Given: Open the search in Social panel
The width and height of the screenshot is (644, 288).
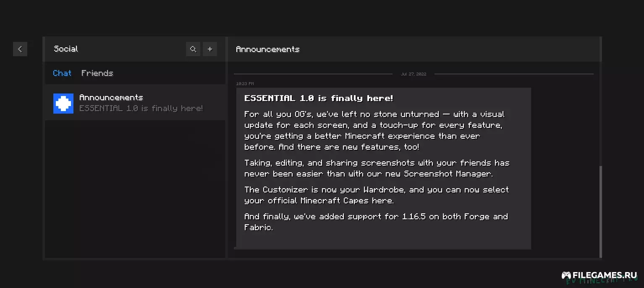Looking at the screenshot, I should tap(193, 49).
